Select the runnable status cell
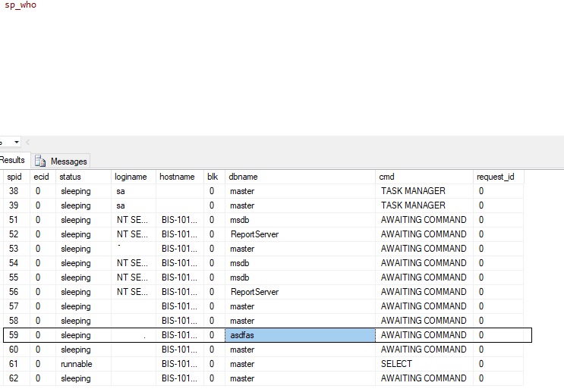This screenshot has height=392, width=564. [77, 364]
